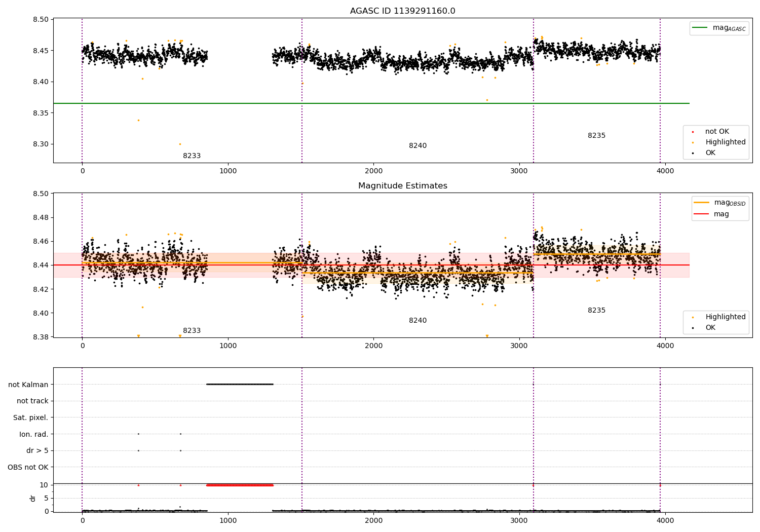Select "OK" legend entry in Magnitude Estimates plot

pyautogui.click(x=710, y=328)
